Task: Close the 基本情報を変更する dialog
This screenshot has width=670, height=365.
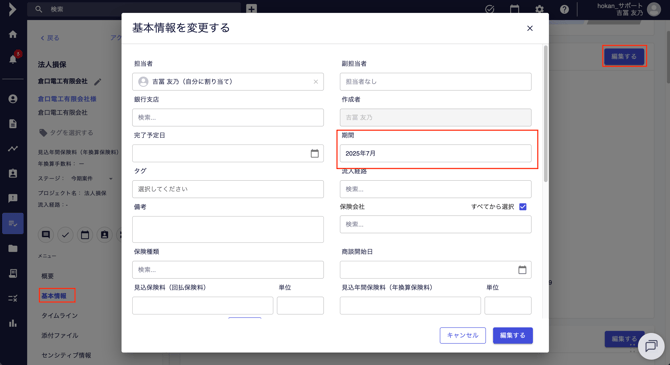Action: click(x=530, y=28)
